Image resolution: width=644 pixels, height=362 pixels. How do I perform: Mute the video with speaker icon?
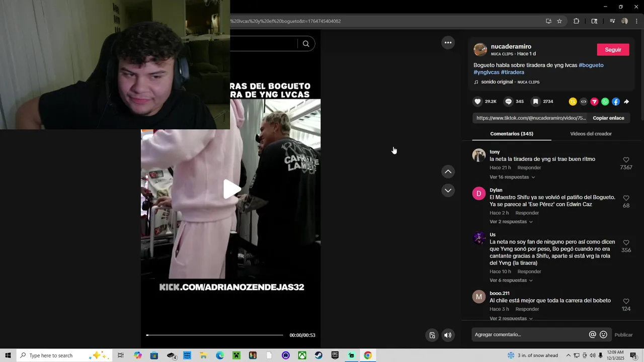[x=448, y=335]
